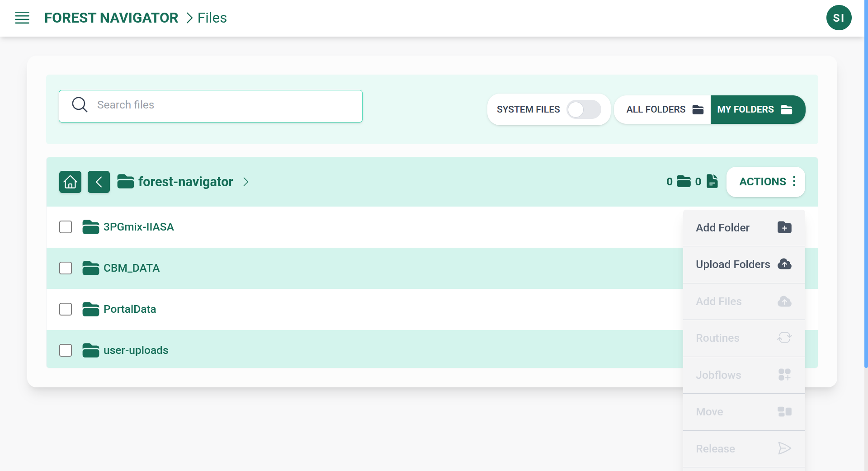Click the PortalData folder icon

[91, 309]
